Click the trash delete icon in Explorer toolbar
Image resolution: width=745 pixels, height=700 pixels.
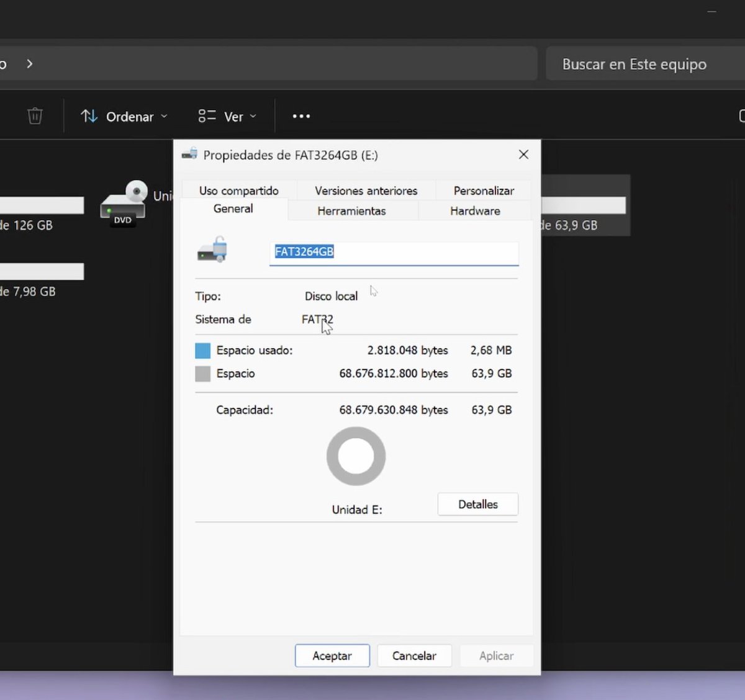click(35, 116)
